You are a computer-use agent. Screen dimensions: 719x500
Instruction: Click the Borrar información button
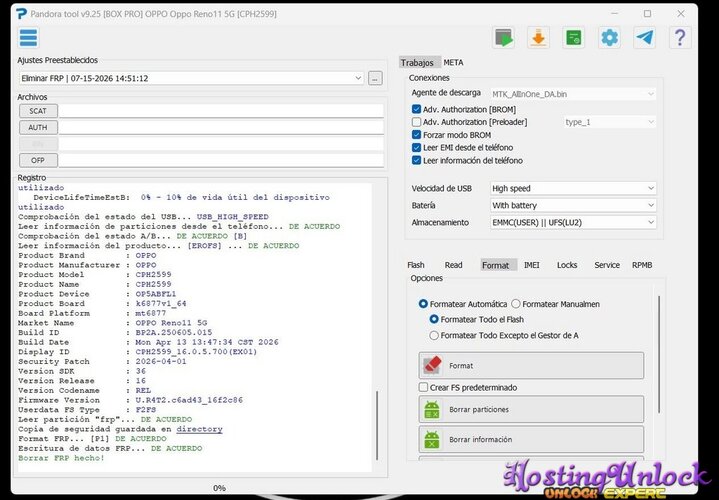click(x=531, y=439)
